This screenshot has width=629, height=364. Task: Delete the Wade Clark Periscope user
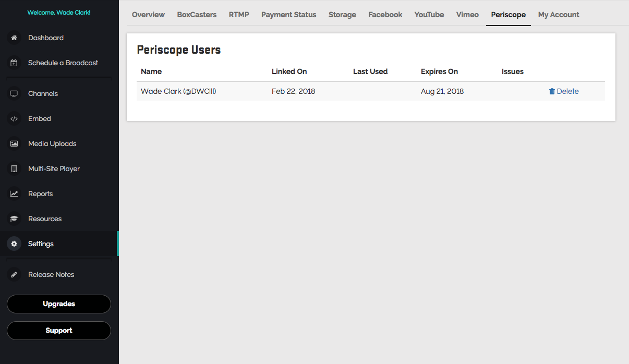[x=564, y=91]
